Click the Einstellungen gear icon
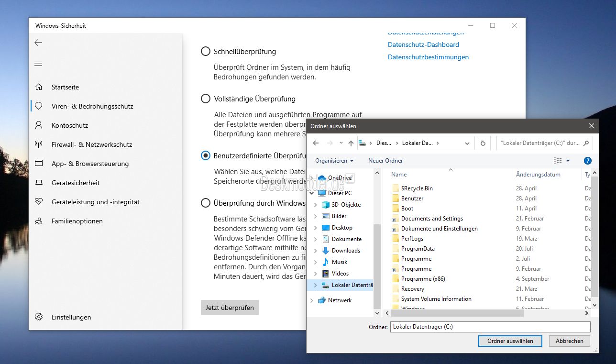Image resolution: width=616 pixels, height=364 pixels. click(x=39, y=317)
